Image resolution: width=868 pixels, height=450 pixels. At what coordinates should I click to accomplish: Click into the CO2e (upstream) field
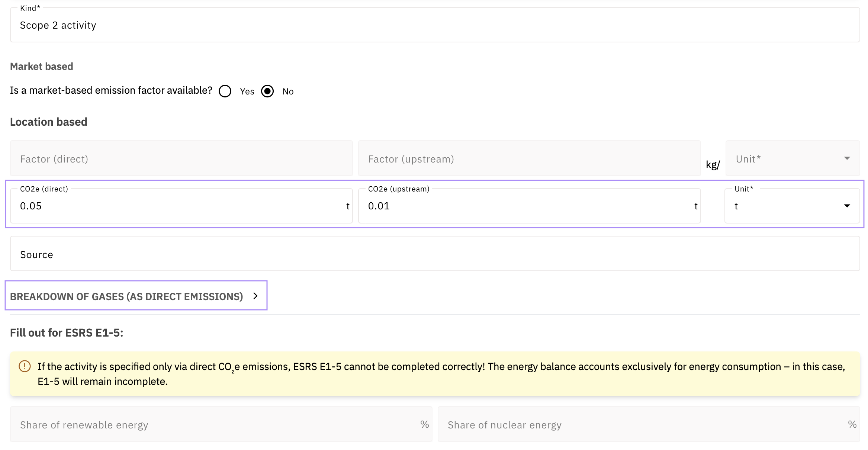(x=524, y=206)
